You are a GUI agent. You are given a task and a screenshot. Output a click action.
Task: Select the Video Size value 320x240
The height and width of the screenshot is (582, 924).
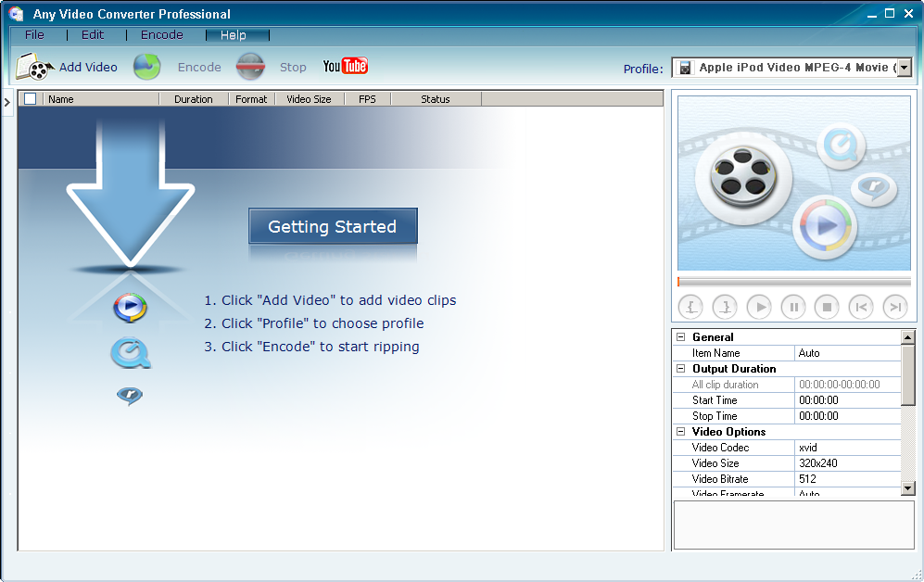click(847, 463)
